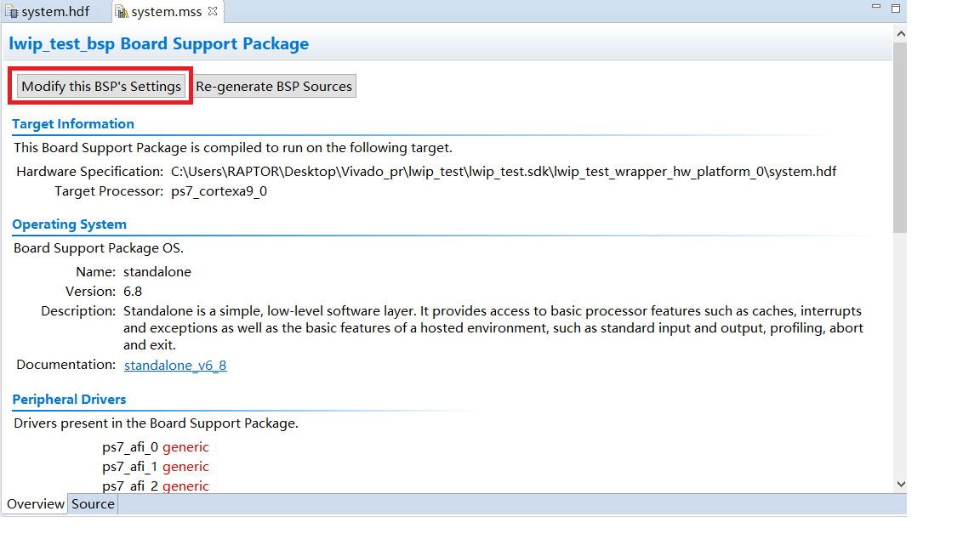980x551 pixels.
Task: Click the Peripheral Drivers section heading
Action: click(x=70, y=399)
